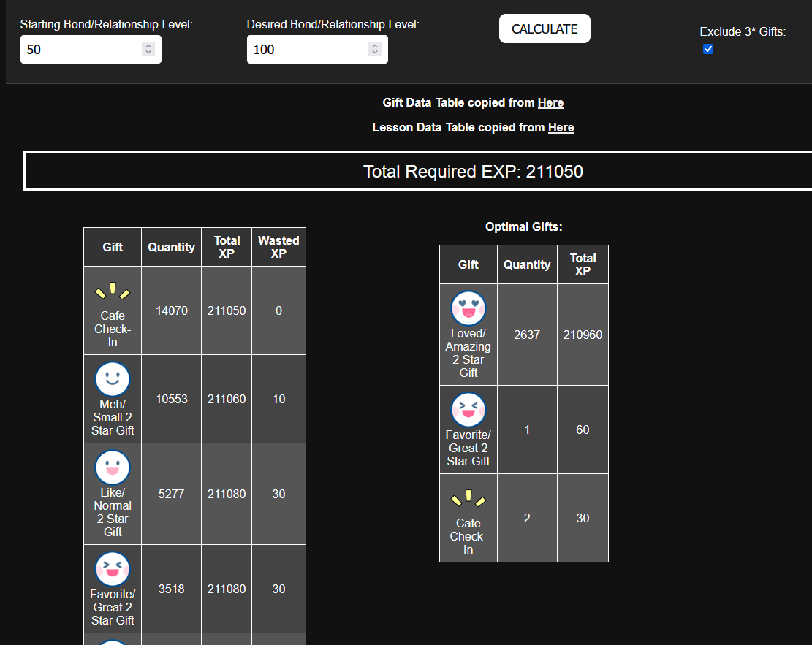Click Favorite/Great gift face icon in left table
This screenshot has width=812, height=645.
[x=113, y=569]
